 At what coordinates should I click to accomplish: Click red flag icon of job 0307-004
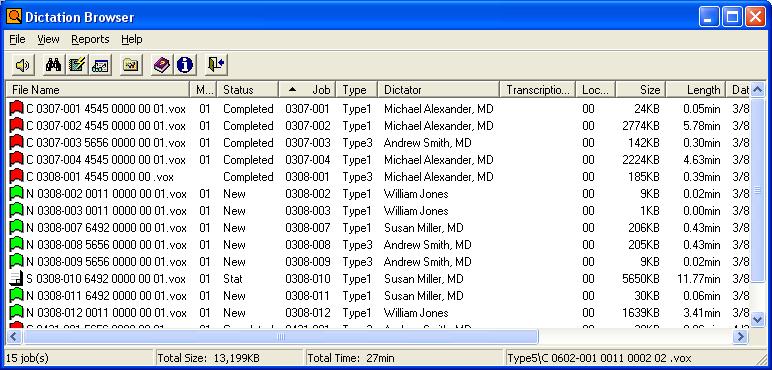tap(17, 160)
